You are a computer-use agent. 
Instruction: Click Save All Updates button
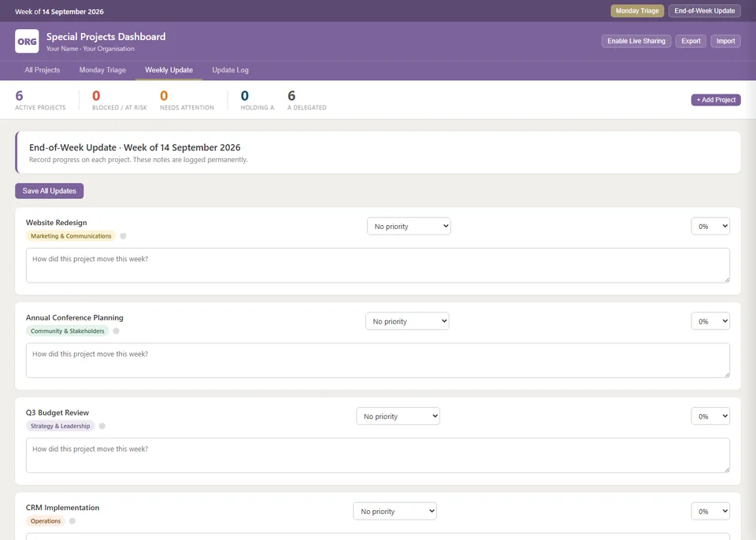tap(49, 191)
